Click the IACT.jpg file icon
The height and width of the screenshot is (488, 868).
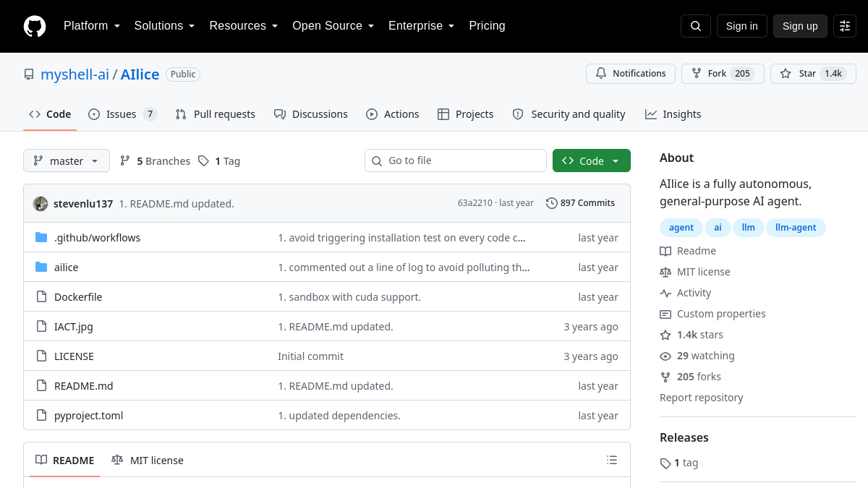[41, 326]
